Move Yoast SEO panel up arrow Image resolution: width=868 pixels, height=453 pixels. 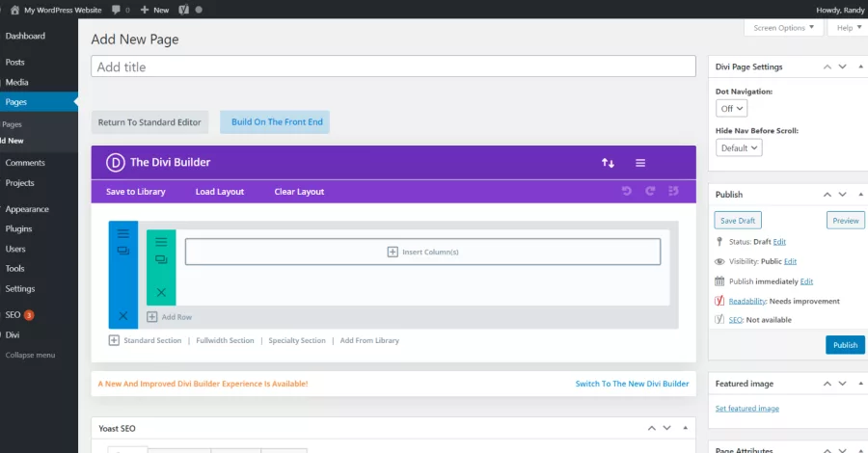click(x=652, y=428)
